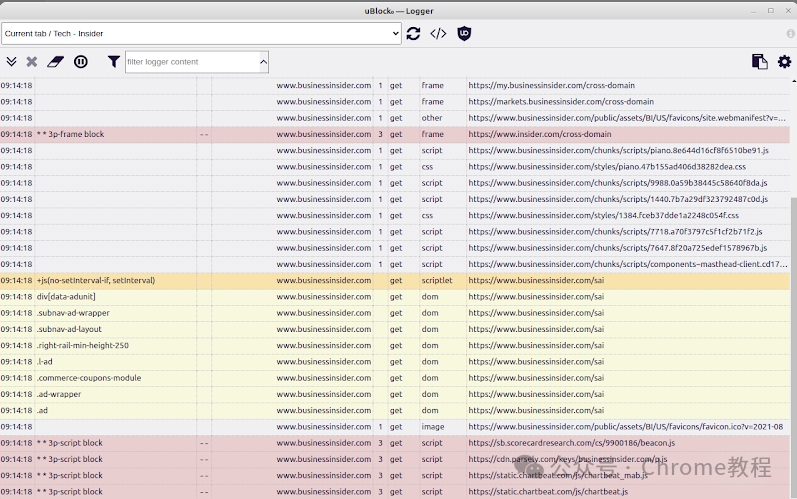Open the favicon.ico image URL
The image size is (797, 499).
626,427
